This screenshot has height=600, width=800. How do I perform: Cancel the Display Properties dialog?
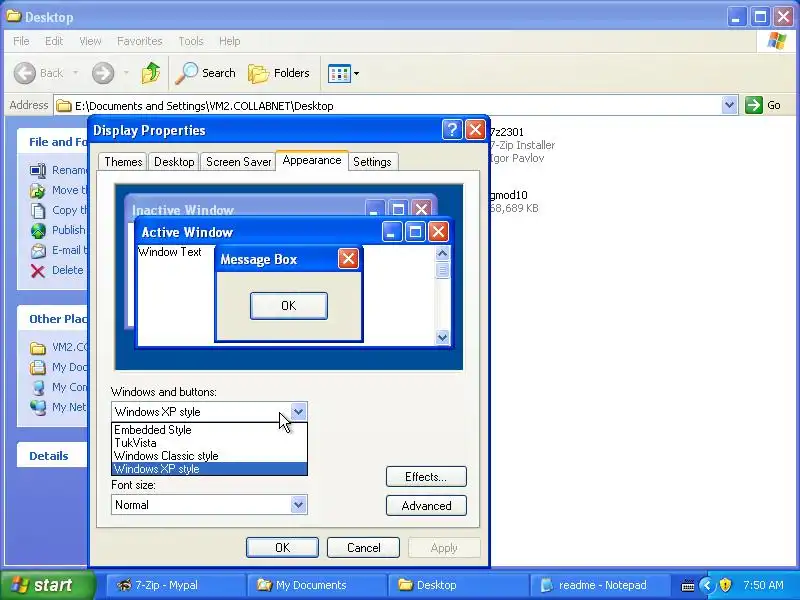tap(363, 547)
